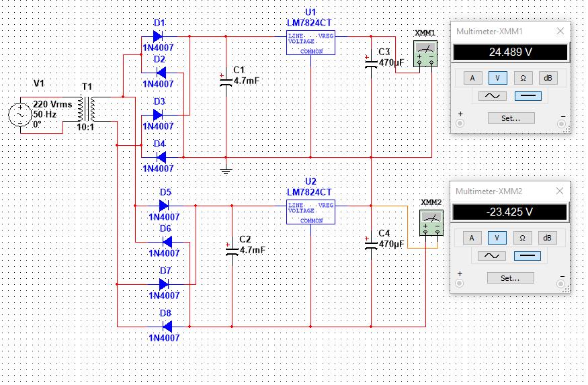The image size is (588, 385).
Task: Click the XMM2 voltage reading display
Action: (x=509, y=212)
